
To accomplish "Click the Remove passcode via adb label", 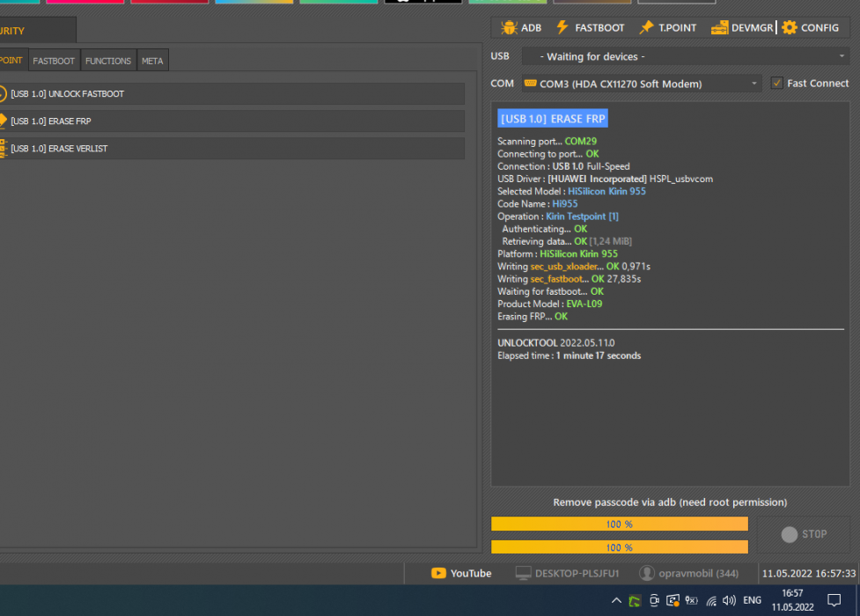I will (x=670, y=502).
